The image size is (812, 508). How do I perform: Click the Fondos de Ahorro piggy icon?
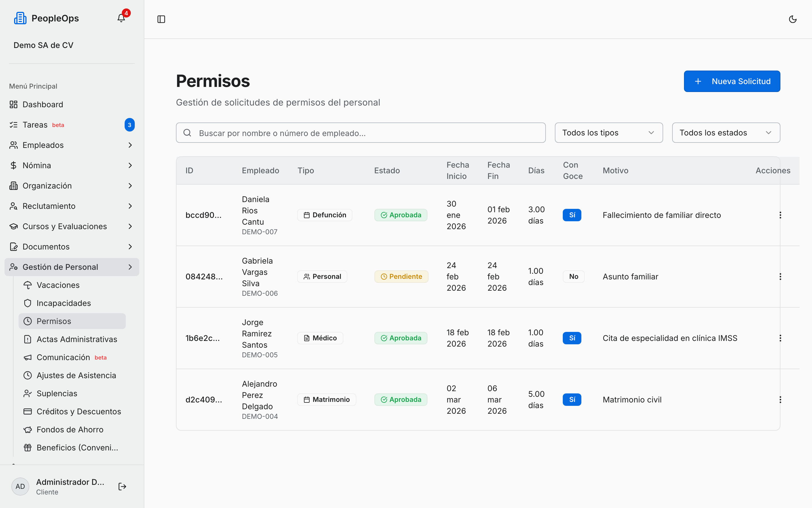pos(28,429)
